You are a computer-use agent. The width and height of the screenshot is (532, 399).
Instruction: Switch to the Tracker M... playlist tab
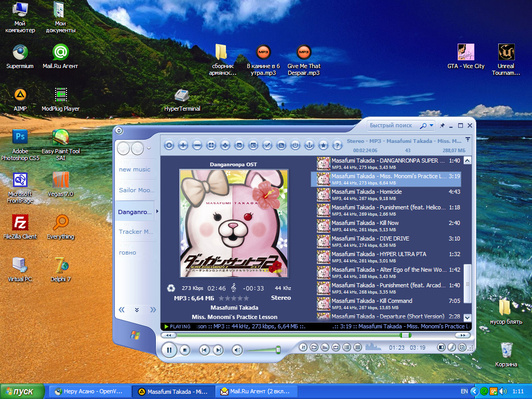(136, 232)
